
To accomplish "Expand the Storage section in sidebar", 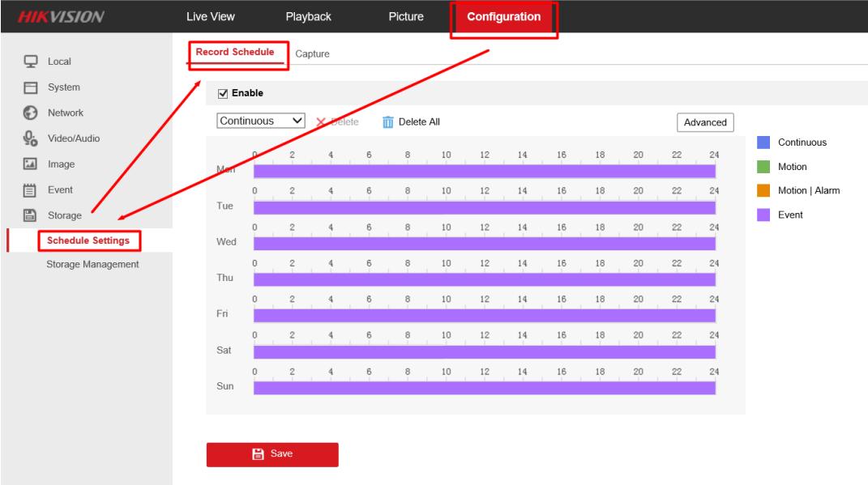I will tap(64, 215).
